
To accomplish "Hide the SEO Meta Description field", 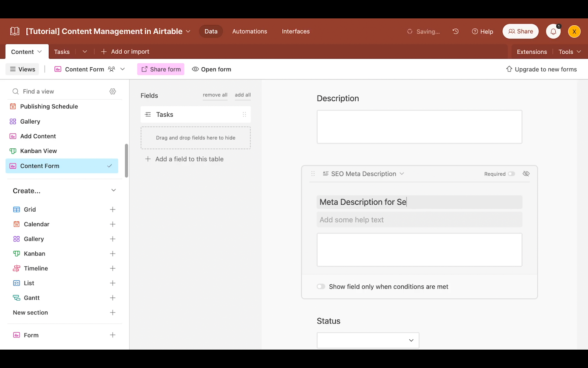I will click(x=526, y=174).
